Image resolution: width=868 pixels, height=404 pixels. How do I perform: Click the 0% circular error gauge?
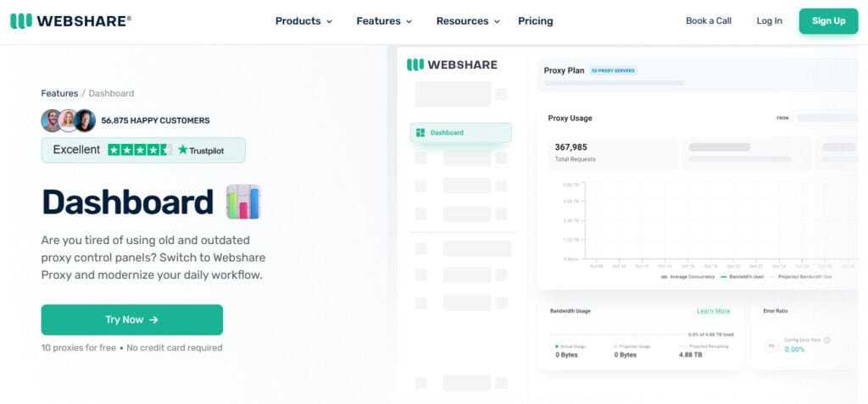click(771, 346)
